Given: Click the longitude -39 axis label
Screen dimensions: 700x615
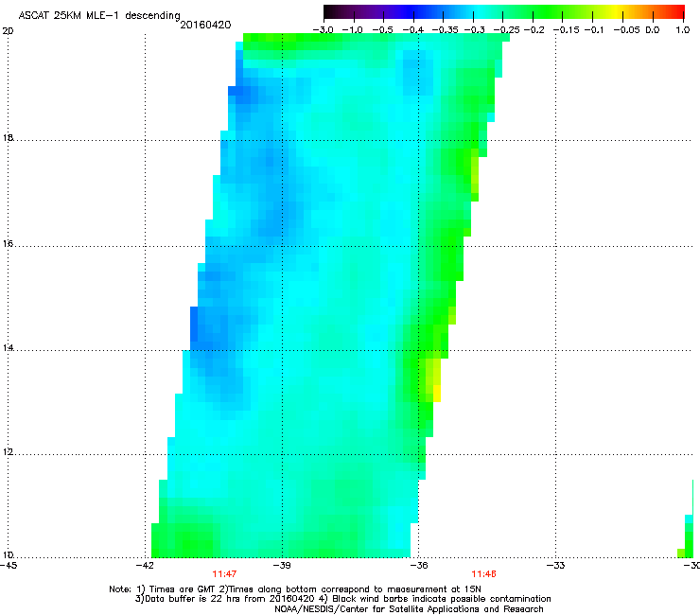Looking at the screenshot, I should [282, 566].
